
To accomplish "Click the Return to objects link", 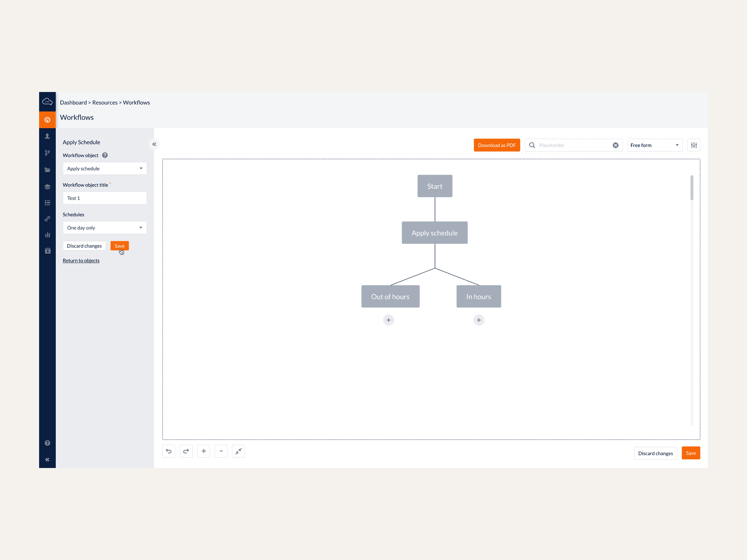I will pyautogui.click(x=81, y=261).
